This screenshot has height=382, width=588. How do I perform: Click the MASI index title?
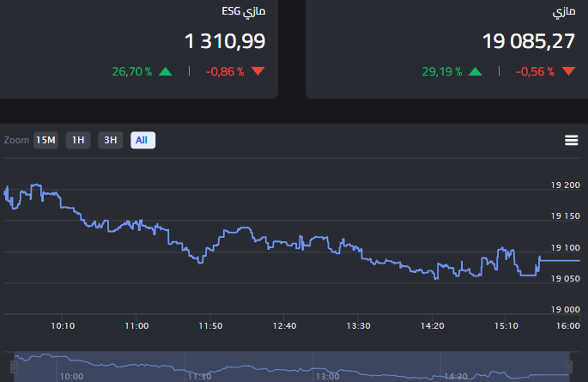(563, 12)
